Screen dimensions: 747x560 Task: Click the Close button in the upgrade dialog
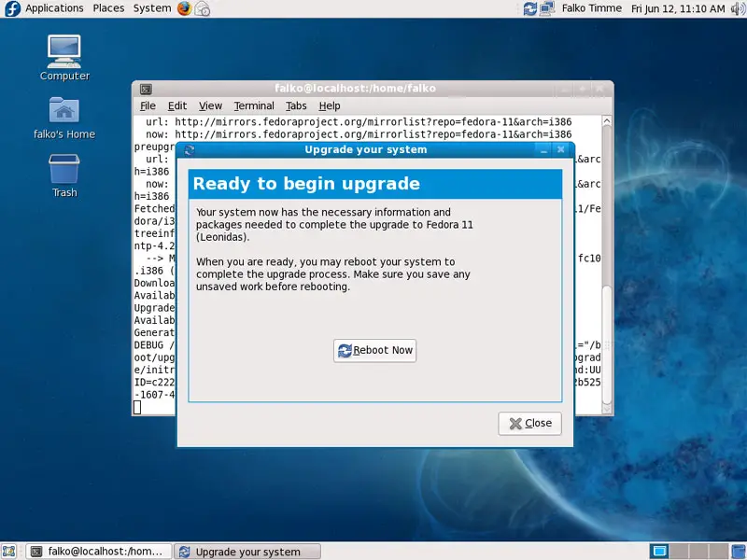coord(529,424)
